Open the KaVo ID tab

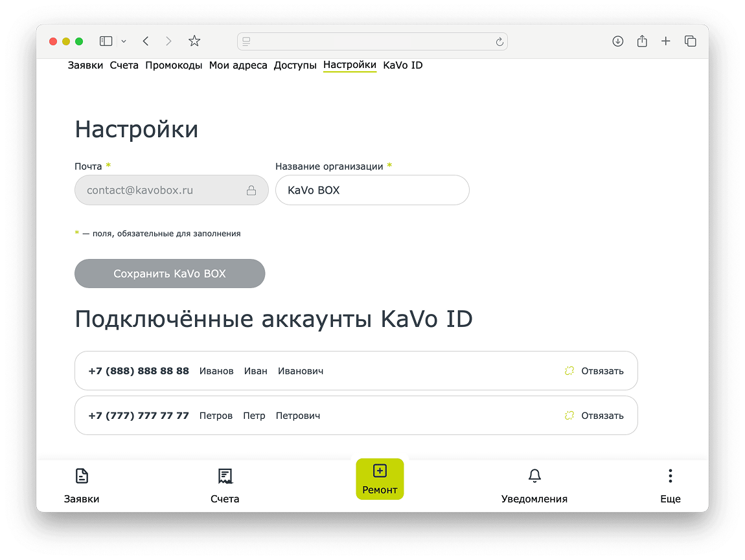[x=403, y=65]
